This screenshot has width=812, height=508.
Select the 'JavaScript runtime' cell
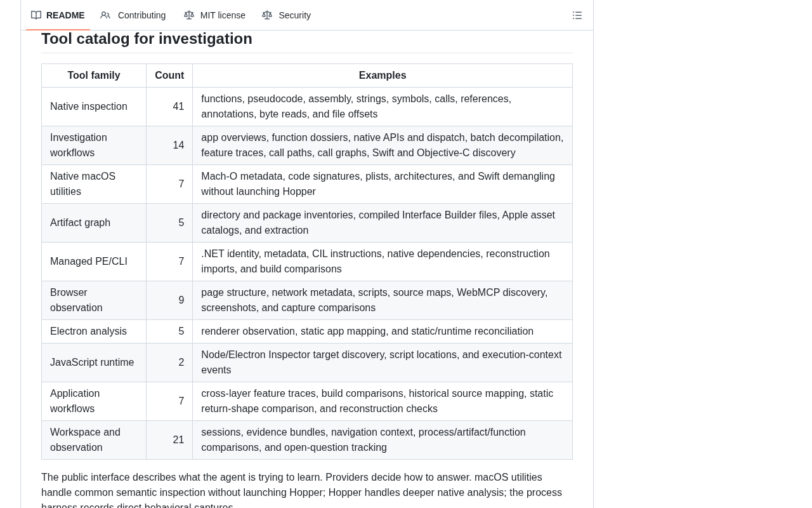94,363
